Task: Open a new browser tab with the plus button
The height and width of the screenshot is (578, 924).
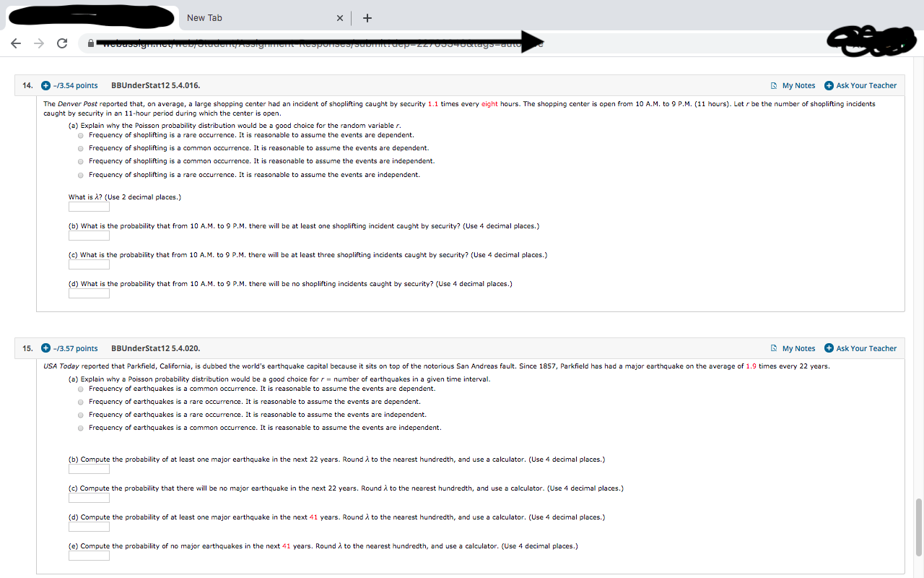Action: (367, 17)
